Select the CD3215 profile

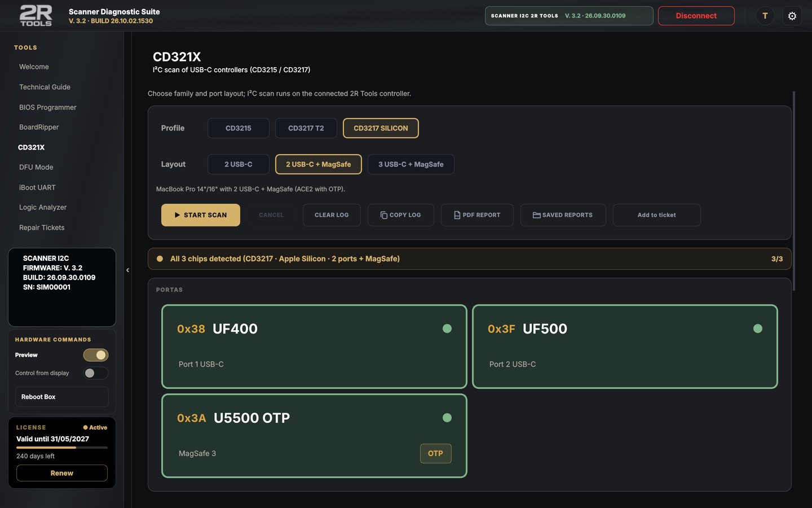point(239,128)
